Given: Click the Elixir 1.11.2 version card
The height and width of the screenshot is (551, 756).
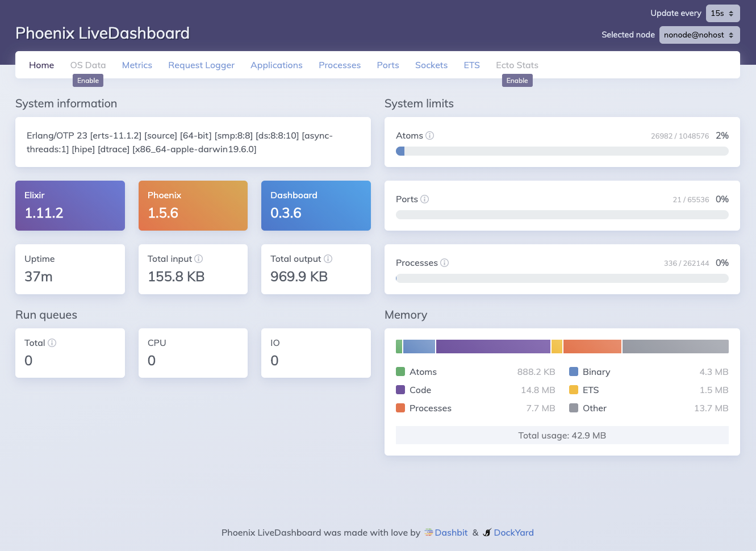Looking at the screenshot, I should point(70,206).
